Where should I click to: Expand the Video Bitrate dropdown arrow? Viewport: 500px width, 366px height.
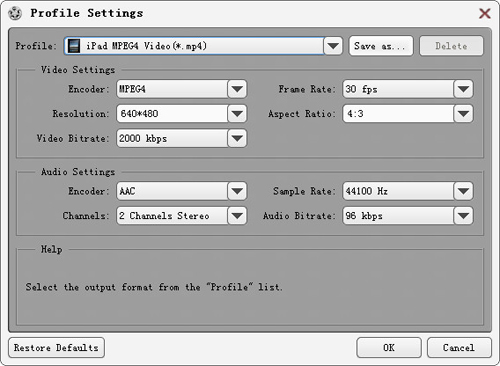(x=237, y=138)
